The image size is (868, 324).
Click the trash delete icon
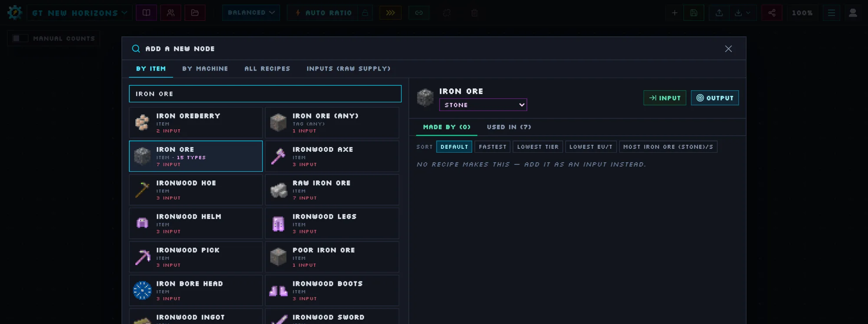(x=474, y=13)
